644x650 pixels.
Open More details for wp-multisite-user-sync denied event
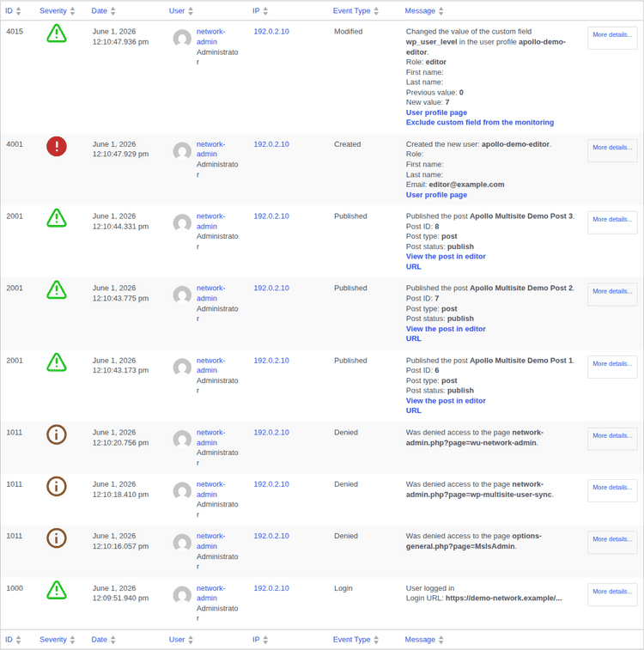pyautogui.click(x=612, y=491)
